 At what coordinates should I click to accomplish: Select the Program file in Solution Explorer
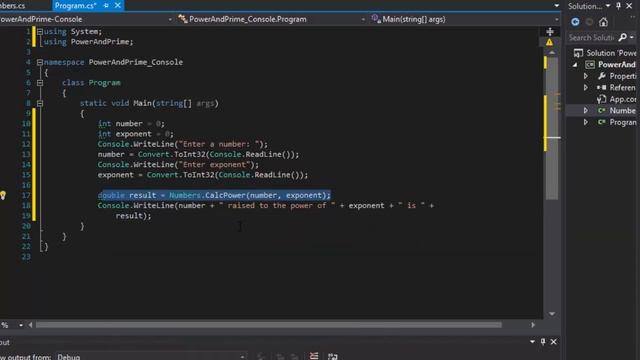[617, 122]
